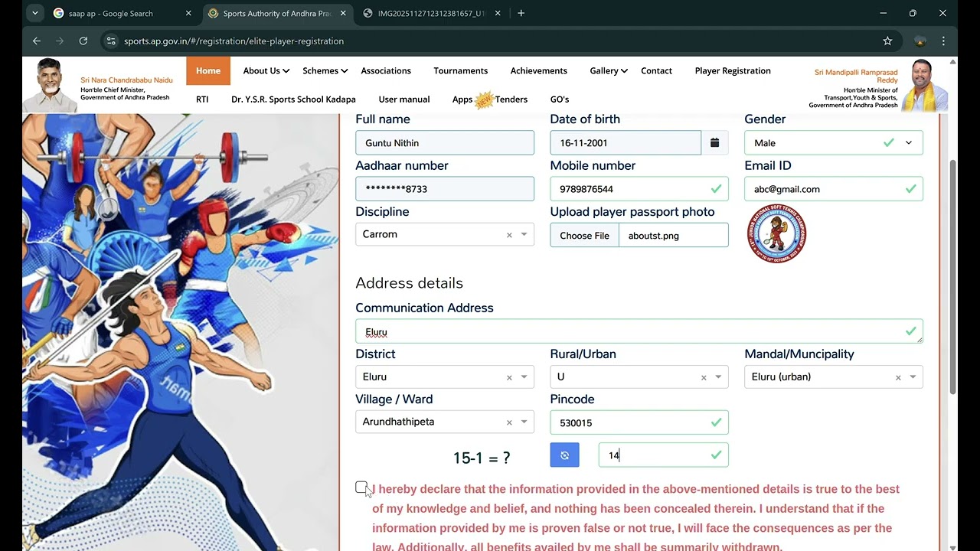980x551 pixels.
Task: Open Chrome three-dot menu
Action: point(943,41)
